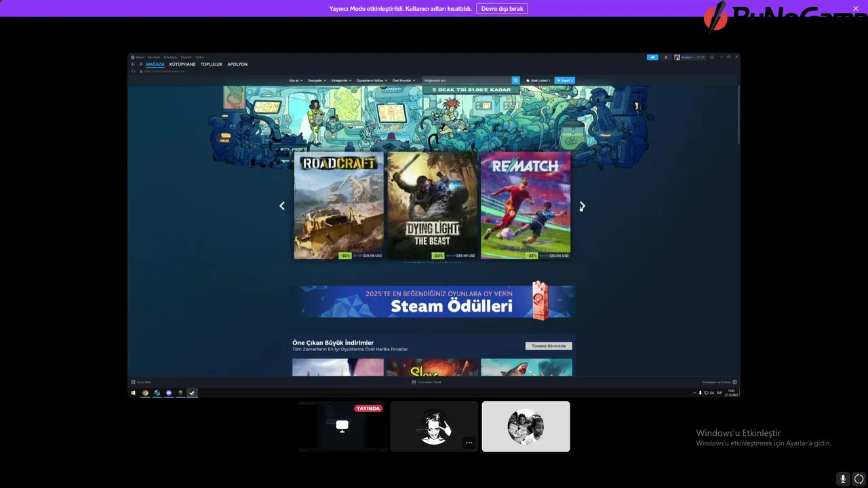Expand the Özel Kısımlar dropdown

(404, 80)
